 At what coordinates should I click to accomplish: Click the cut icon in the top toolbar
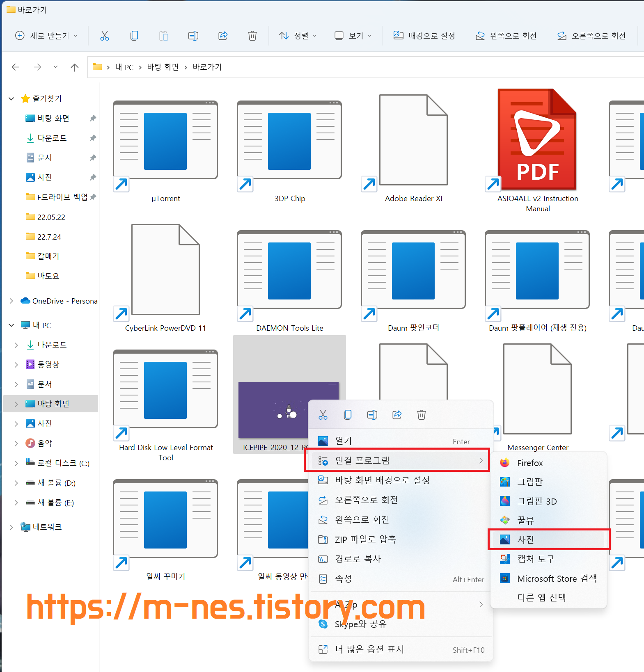tap(105, 36)
